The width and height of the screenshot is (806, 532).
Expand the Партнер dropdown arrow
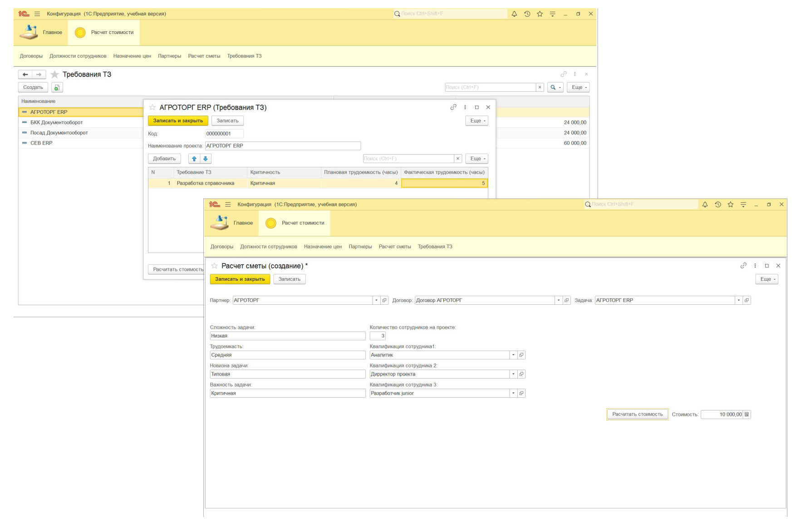click(376, 300)
